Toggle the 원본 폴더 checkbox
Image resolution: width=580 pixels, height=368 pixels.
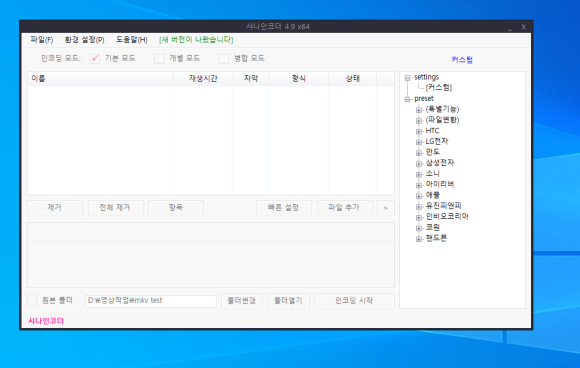click(x=32, y=300)
